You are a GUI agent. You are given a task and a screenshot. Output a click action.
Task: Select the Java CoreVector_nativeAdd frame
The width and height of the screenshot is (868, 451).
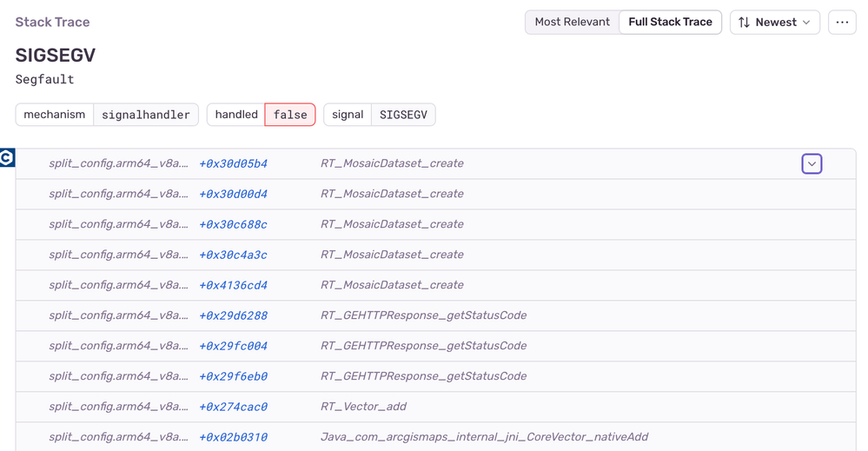pos(484,437)
